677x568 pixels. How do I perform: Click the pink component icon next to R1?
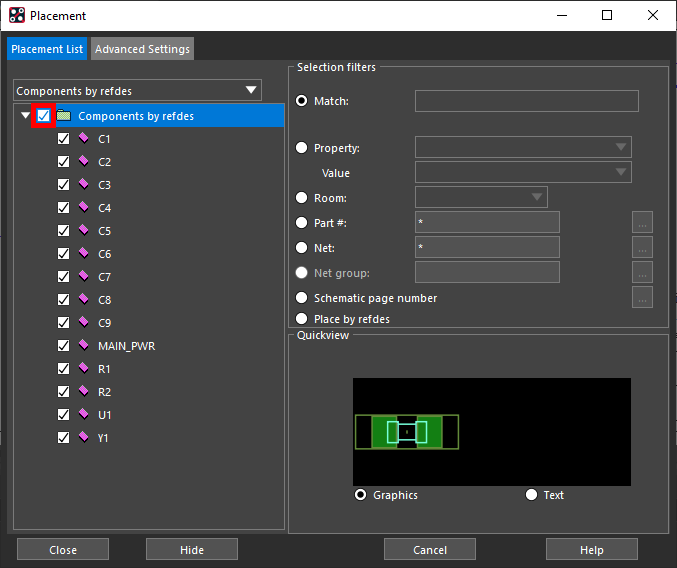point(83,368)
